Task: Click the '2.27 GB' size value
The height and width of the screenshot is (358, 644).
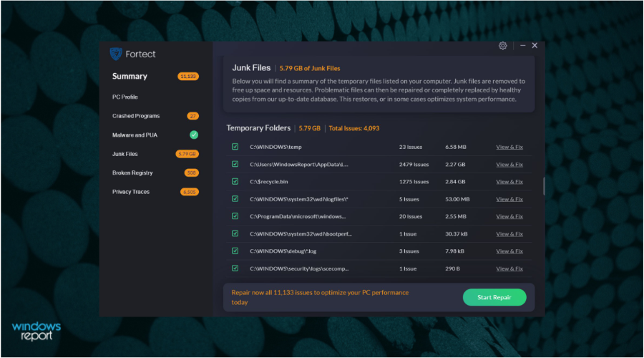Action: tap(455, 165)
